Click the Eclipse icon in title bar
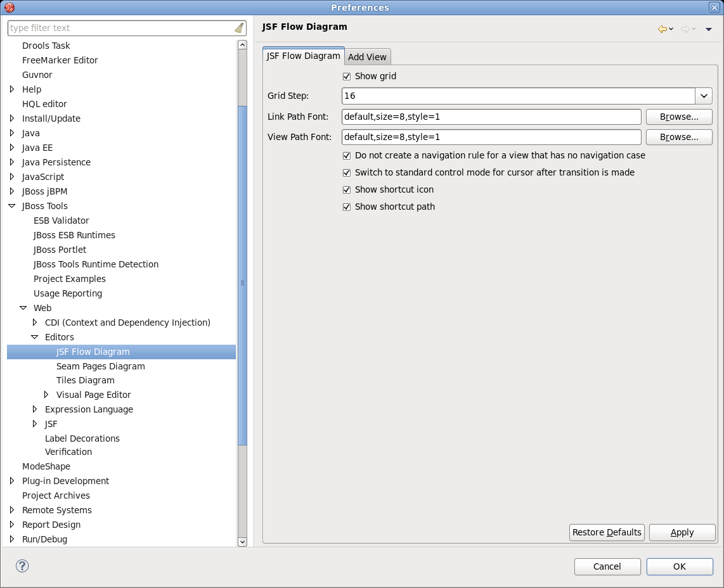 [10, 8]
